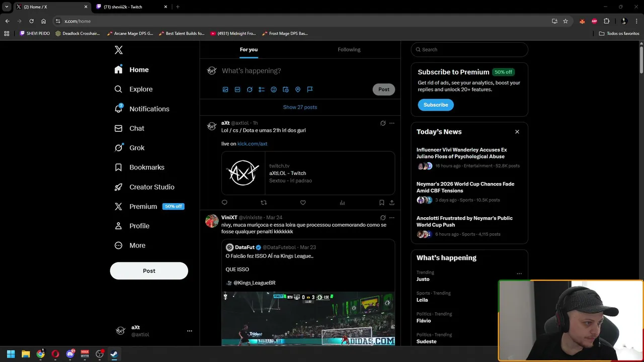This screenshot has width=644, height=362.
Task: Open Bookmarks in sidebar
Action: (x=139, y=167)
